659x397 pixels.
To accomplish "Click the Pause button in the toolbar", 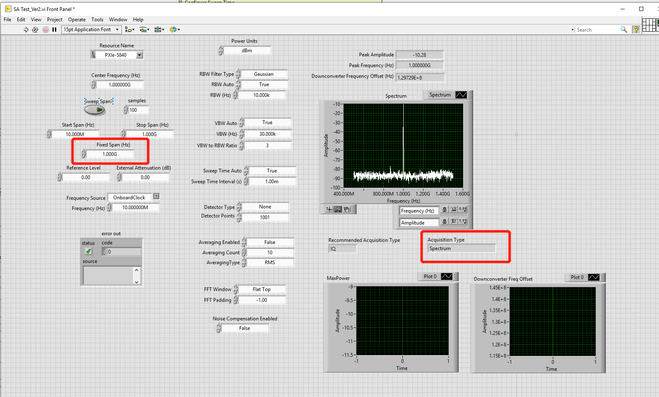I will click(54, 29).
